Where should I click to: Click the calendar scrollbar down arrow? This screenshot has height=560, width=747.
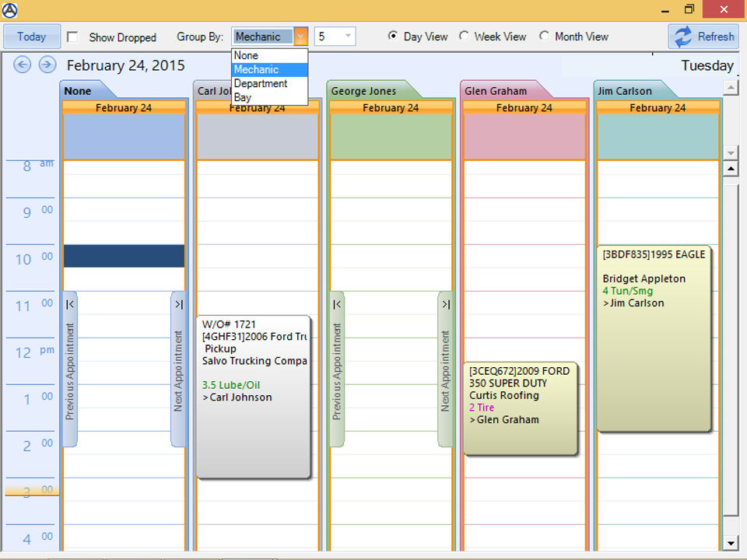coord(731,543)
